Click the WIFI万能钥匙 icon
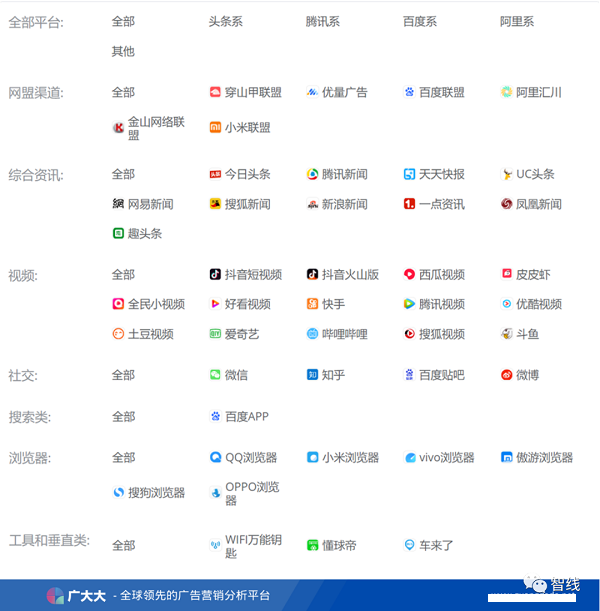 pos(215,545)
